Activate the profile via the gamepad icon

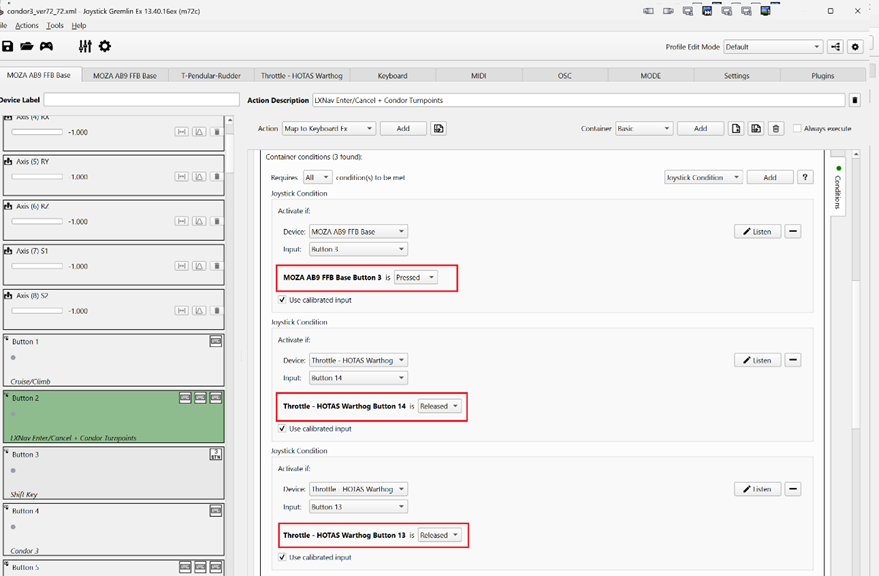(46, 47)
